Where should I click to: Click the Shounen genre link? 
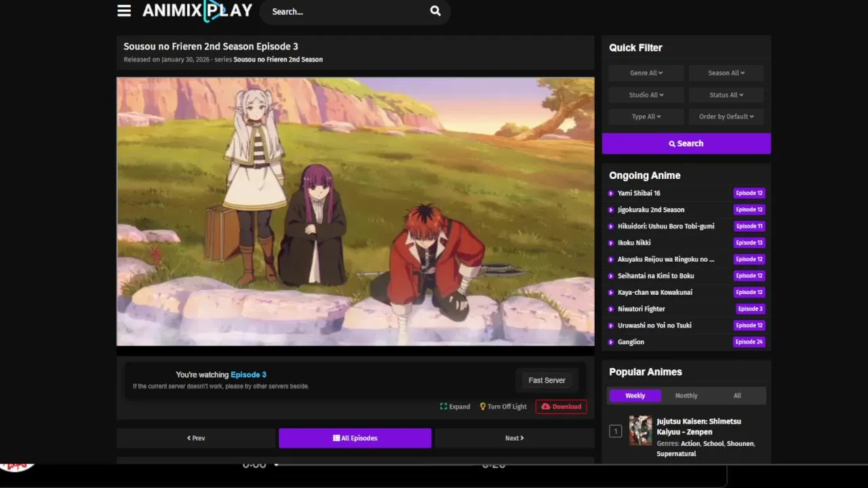pos(740,444)
